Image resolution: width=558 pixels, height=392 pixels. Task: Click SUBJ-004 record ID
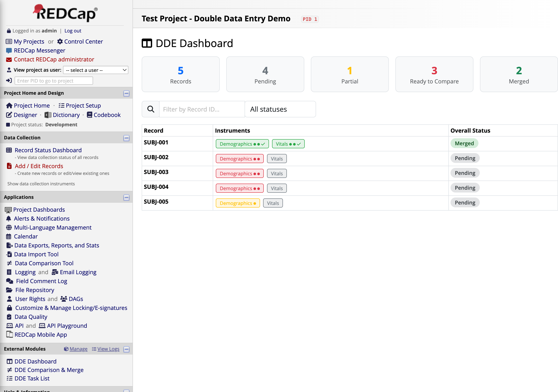[x=156, y=187]
